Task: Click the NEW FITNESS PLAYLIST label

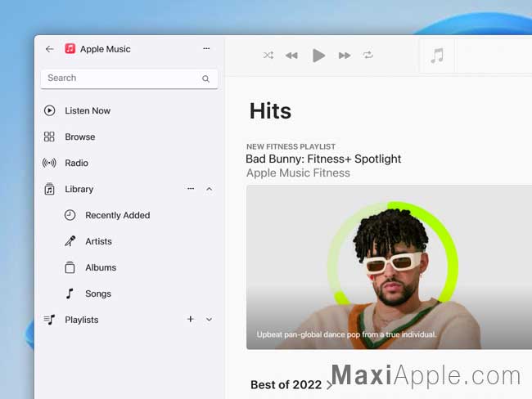Action: point(291,147)
